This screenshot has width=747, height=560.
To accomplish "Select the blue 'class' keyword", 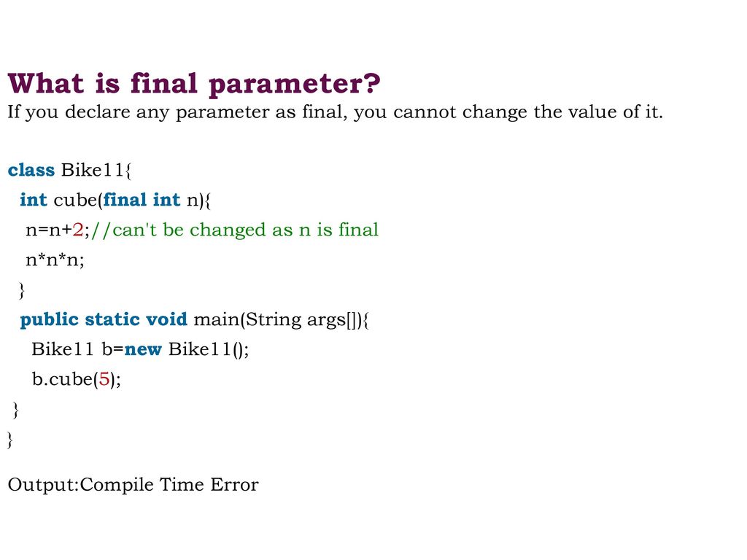I will pyautogui.click(x=31, y=170).
